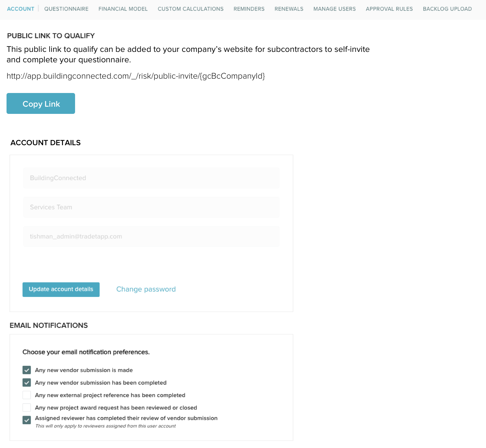This screenshot has width=486, height=448.
Task: Click the Copy Link button
Action: pos(41,104)
